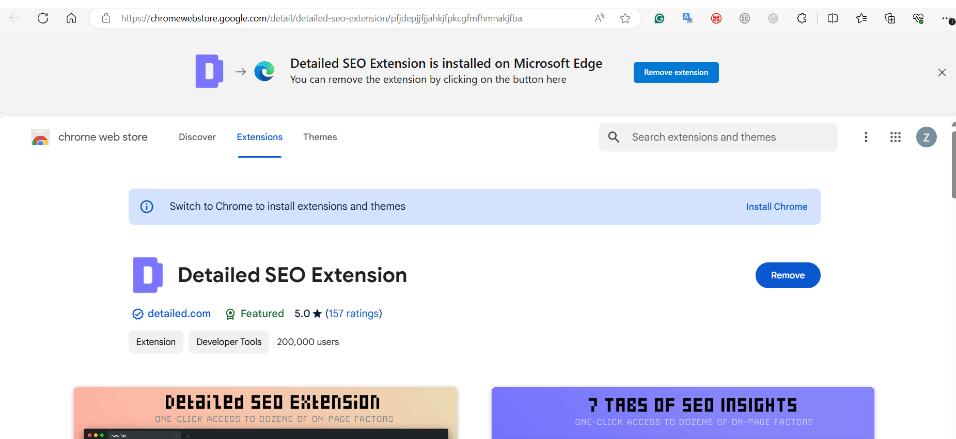Click the info icon in Switch to Chrome notice
Image resolution: width=956 pixels, height=439 pixels.
[x=147, y=207]
